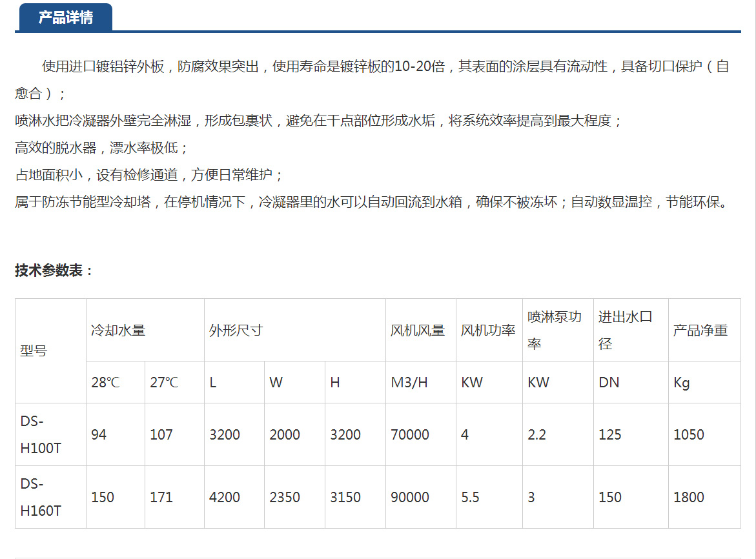Select the 风机功率 column header

488,330
